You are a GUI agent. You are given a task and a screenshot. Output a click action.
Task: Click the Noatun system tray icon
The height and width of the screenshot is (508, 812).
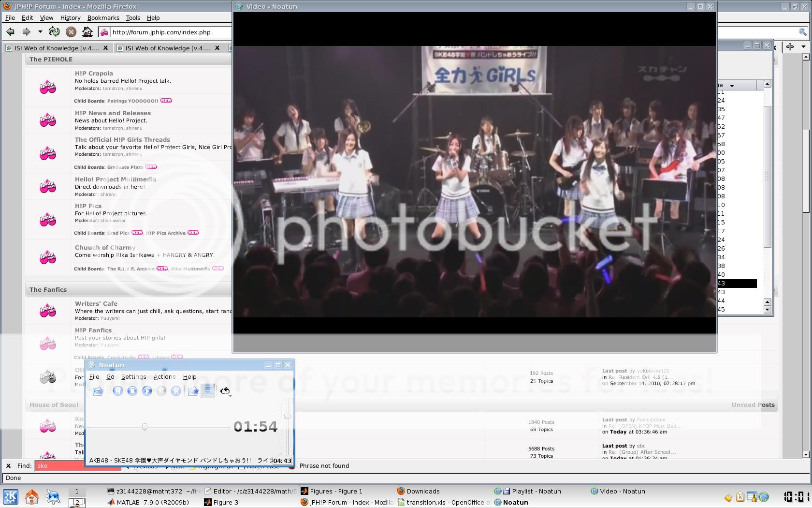tap(764, 497)
